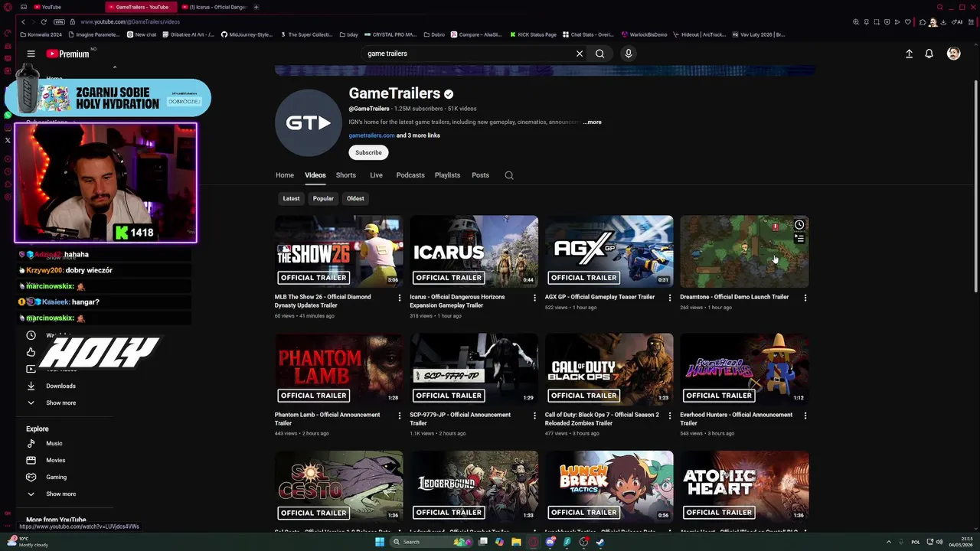This screenshot has width=980, height=551.
Task: Open the notifications bell
Action: [929, 54]
